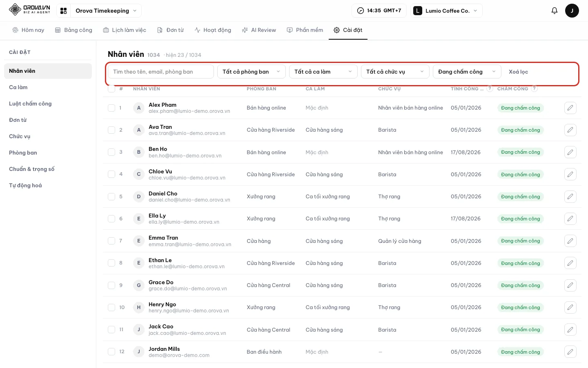The height and width of the screenshot is (368, 588).
Task: Select Daniel Cho with his checkbox
Action: point(111,197)
